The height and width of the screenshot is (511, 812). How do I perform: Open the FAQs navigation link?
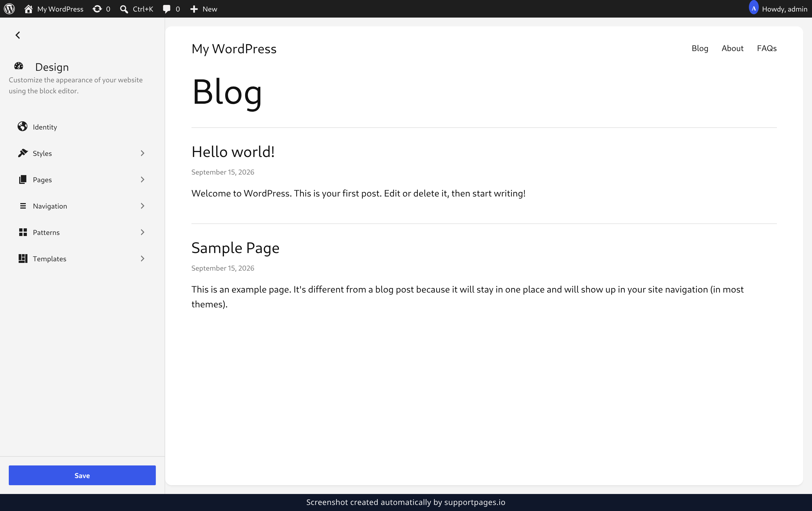tap(767, 48)
